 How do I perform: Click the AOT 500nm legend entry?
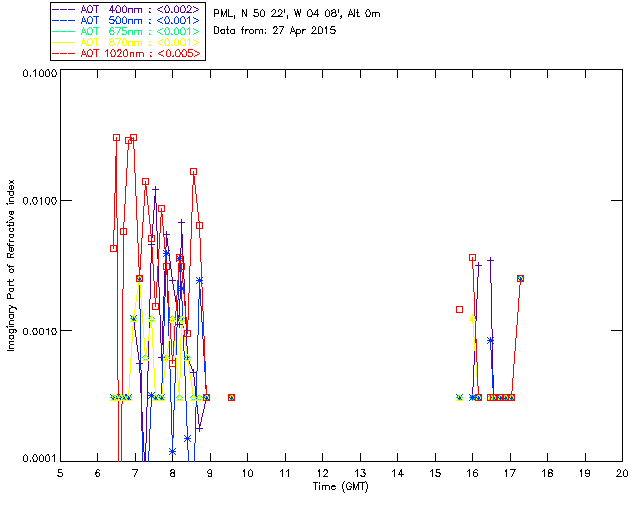(127, 20)
